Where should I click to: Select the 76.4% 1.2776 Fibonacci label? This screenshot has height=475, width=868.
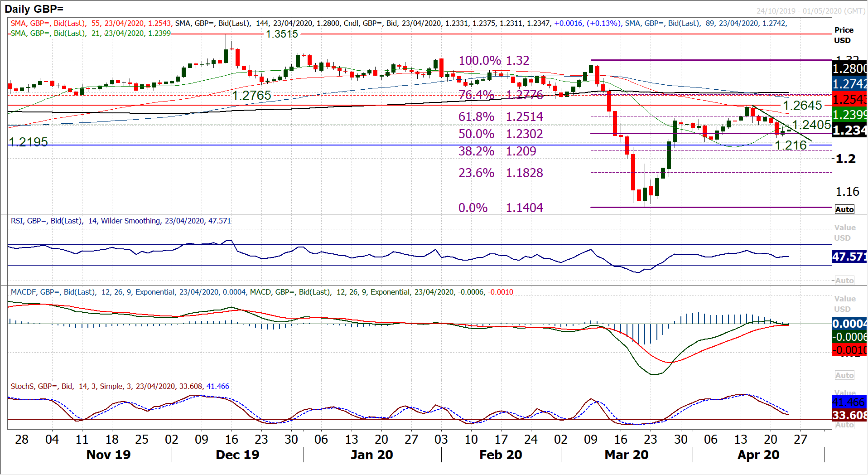(501, 95)
